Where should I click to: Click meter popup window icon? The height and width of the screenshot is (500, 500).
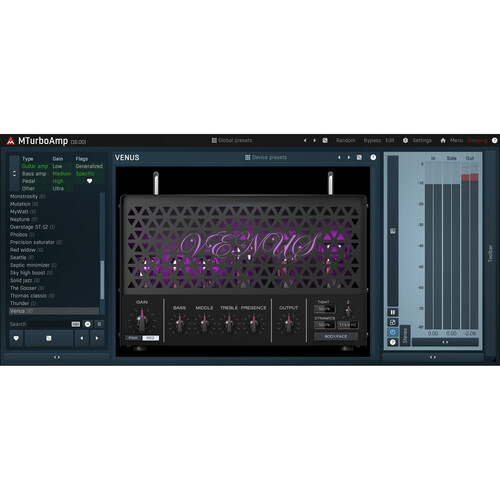(x=393, y=322)
